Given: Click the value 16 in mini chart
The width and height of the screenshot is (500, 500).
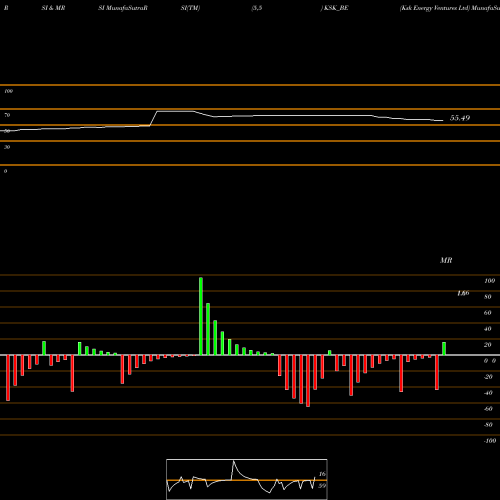Looking at the screenshot, I should point(322,474).
